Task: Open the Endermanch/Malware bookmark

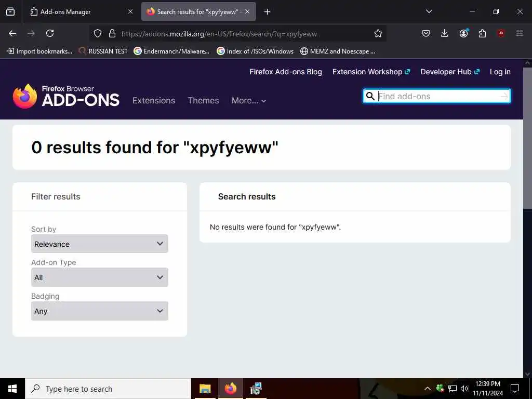Action: pos(171,51)
